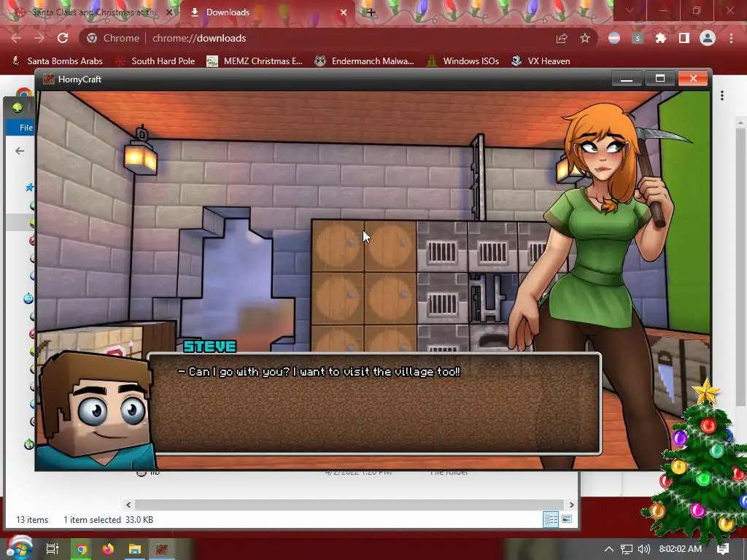The image size is (747, 560).
Task: Open Task View on the taskbar
Action: [x=52, y=549]
